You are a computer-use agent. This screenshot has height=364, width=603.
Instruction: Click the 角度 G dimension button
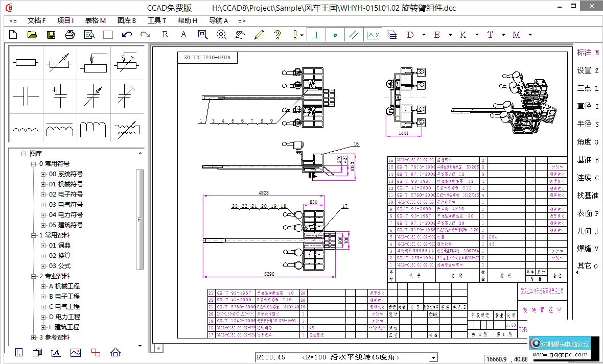(x=587, y=141)
